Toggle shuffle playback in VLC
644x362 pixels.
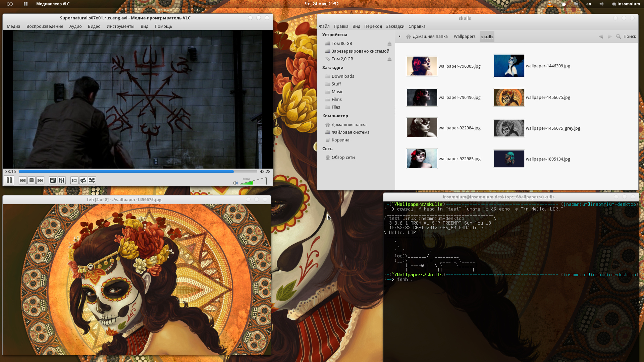pyautogui.click(x=92, y=180)
